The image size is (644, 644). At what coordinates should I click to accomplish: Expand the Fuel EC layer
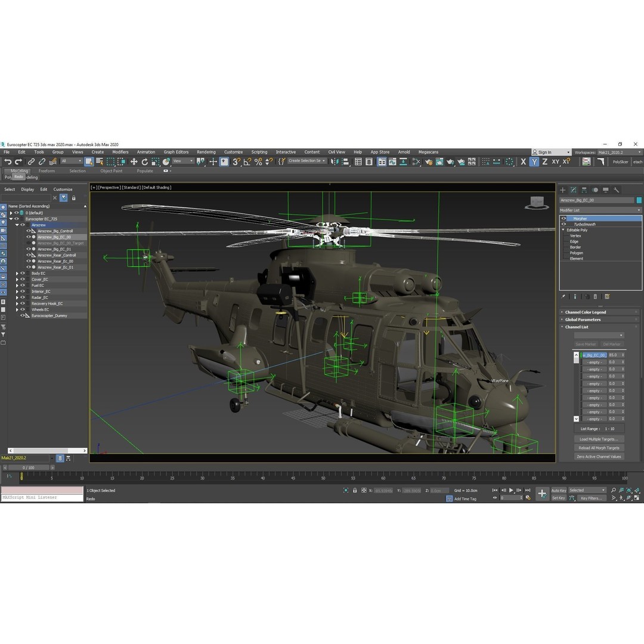click(17, 286)
